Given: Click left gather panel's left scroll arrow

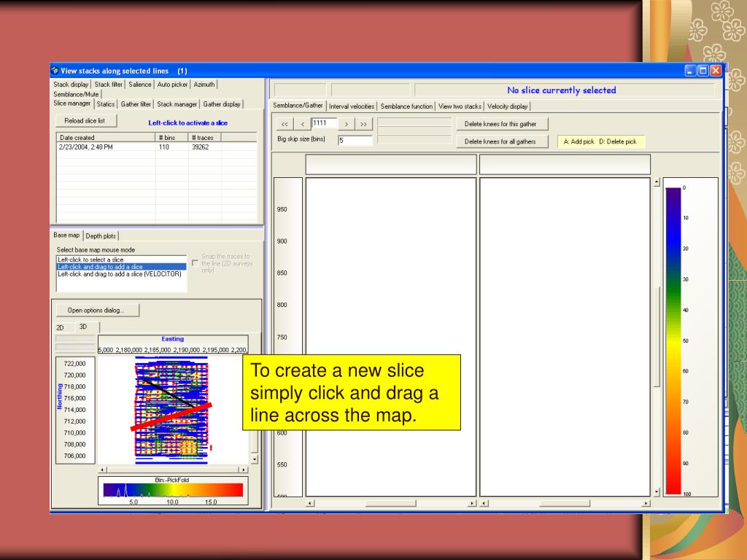Looking at the screenshot, I should [310, 503].
